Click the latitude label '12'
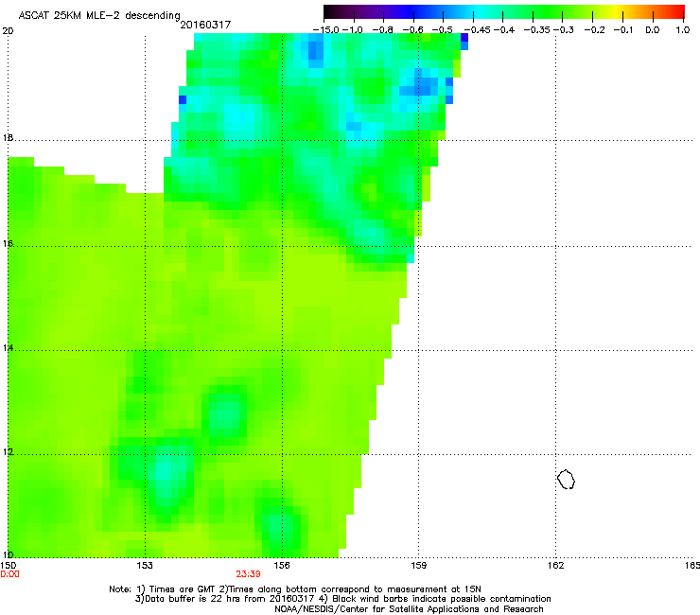Image resolution: width=700 pixels, height=615 pixels. tap(8, 452)
